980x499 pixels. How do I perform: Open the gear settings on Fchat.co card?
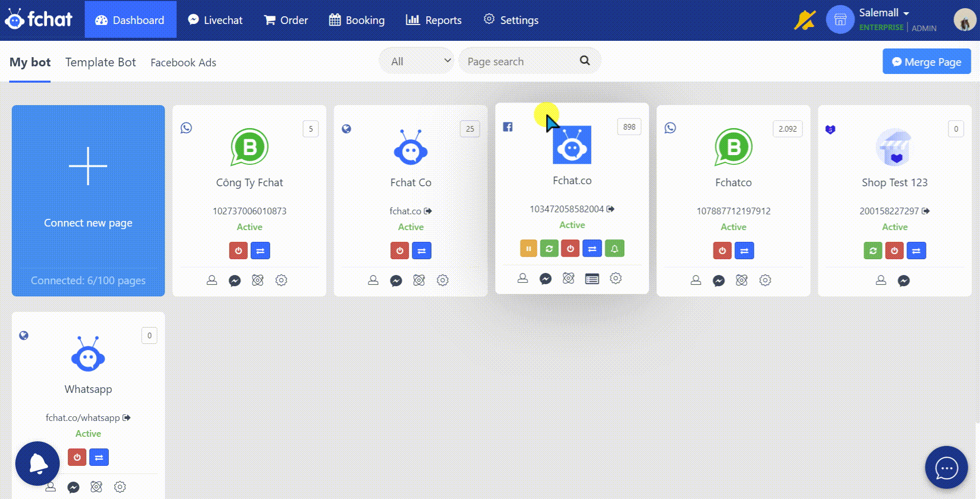616,278
